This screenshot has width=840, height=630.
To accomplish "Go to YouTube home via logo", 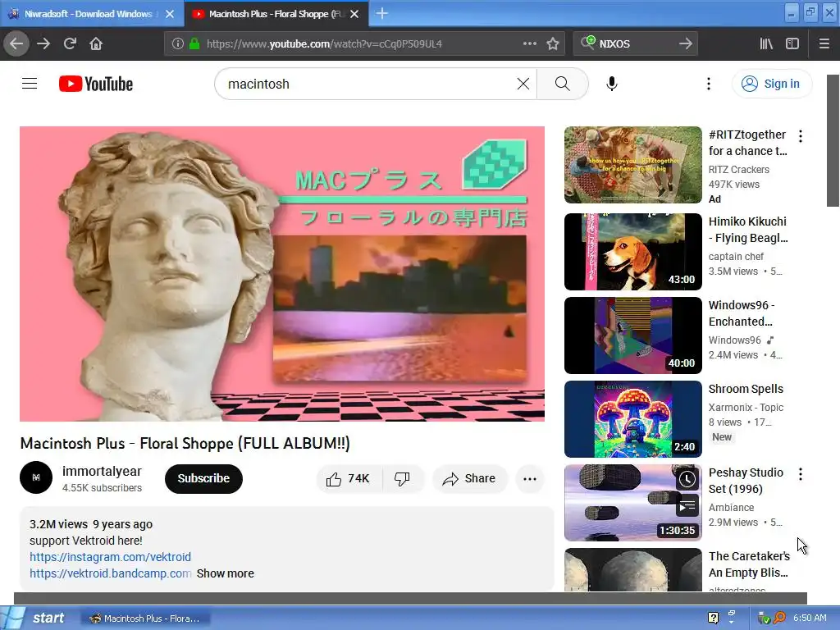I will tap(96, 84).
